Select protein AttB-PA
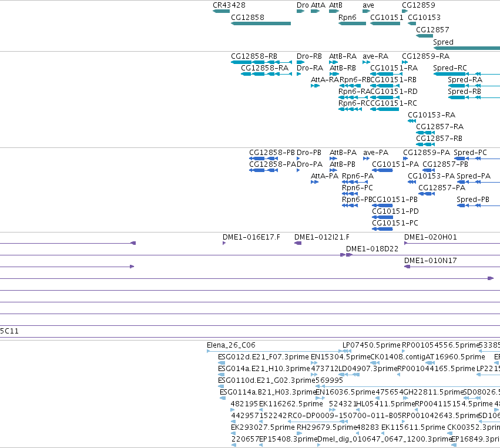Image resolution: width=500 pixels, height=448 pixels. point(333,159)
